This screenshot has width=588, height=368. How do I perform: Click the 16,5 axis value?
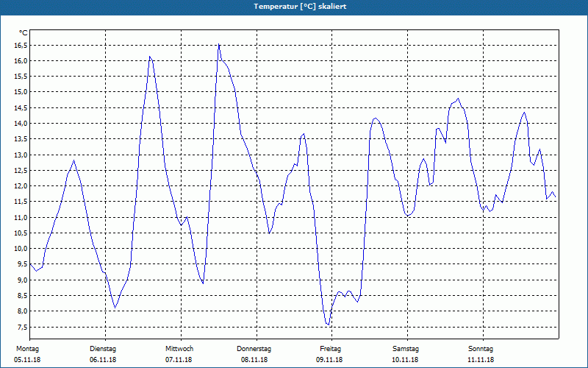[x=21, y=46]
